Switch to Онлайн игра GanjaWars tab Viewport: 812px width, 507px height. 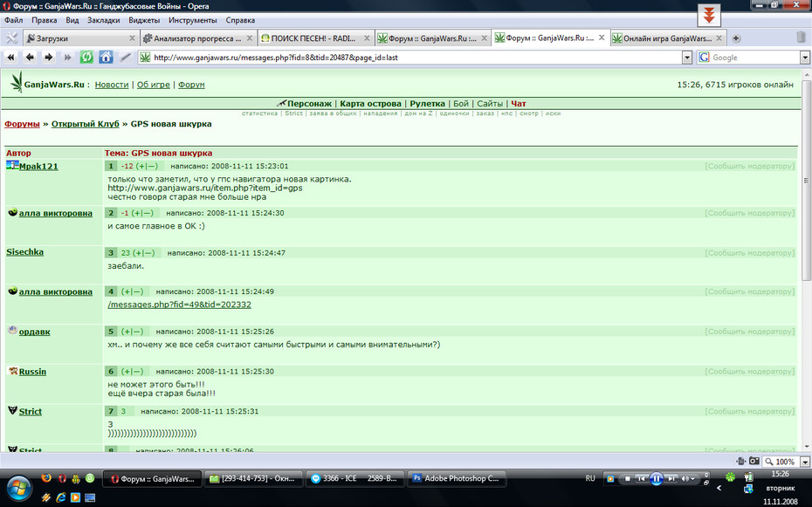(x=668, y=38)
